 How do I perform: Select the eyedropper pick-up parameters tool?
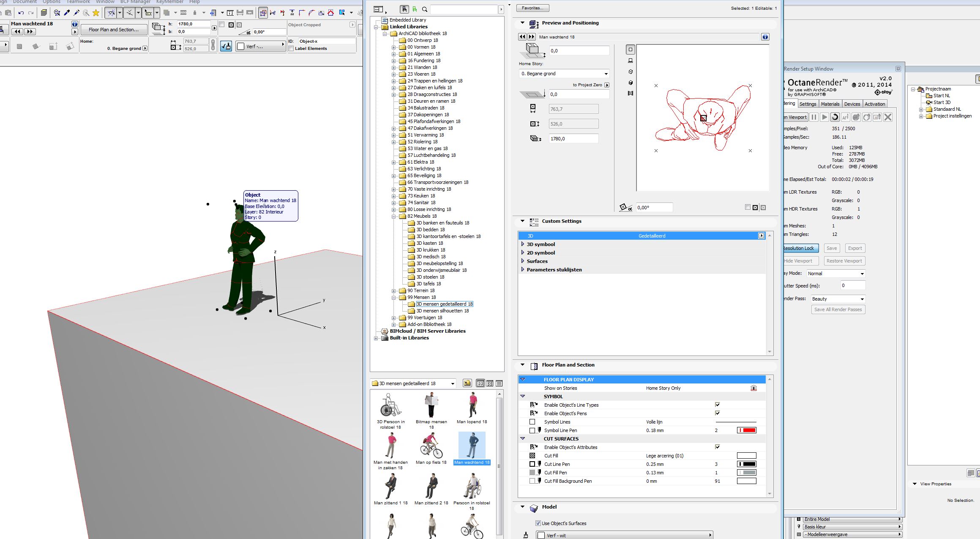(67, 13)
